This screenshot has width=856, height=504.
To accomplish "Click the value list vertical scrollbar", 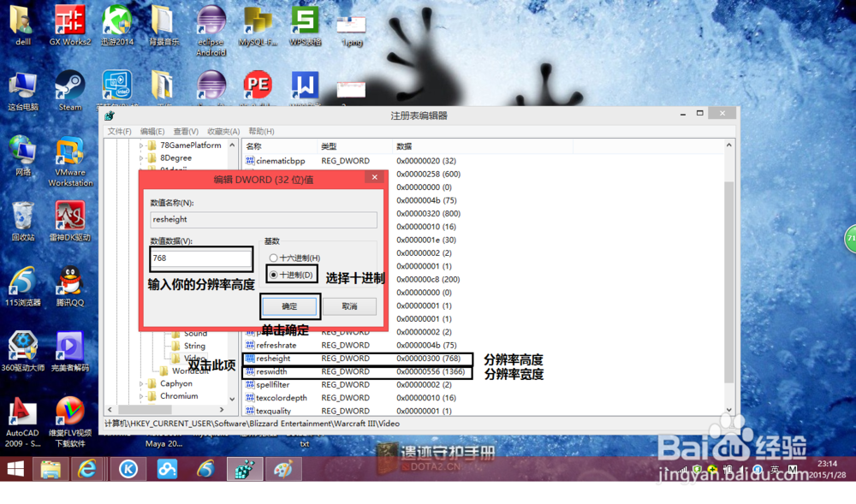I will [728, 282].
